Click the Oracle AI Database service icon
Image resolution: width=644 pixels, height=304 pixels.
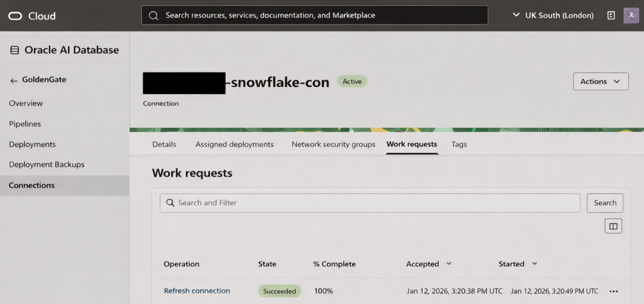(14, 50)
